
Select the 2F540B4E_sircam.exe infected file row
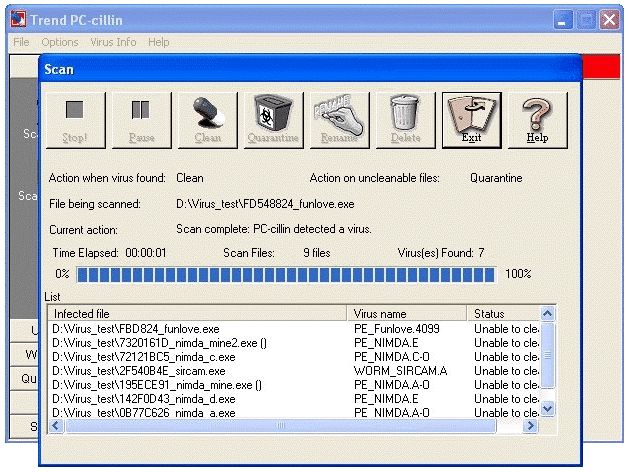point(138,371)
